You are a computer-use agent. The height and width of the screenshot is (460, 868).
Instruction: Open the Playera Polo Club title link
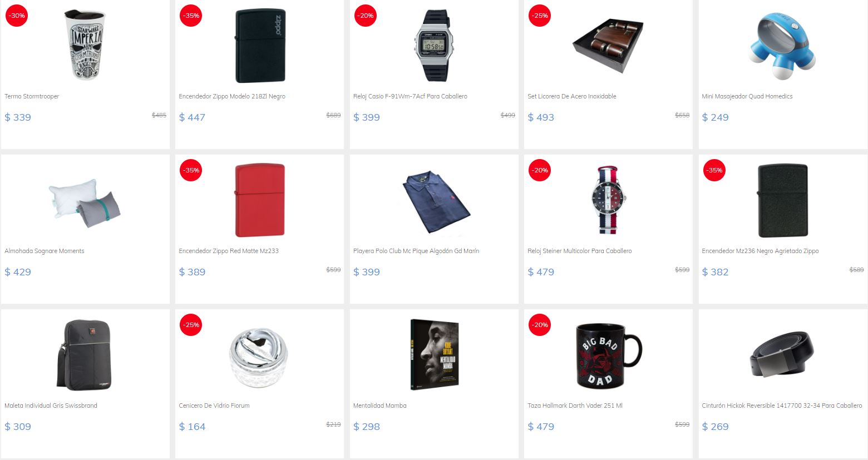416,251
